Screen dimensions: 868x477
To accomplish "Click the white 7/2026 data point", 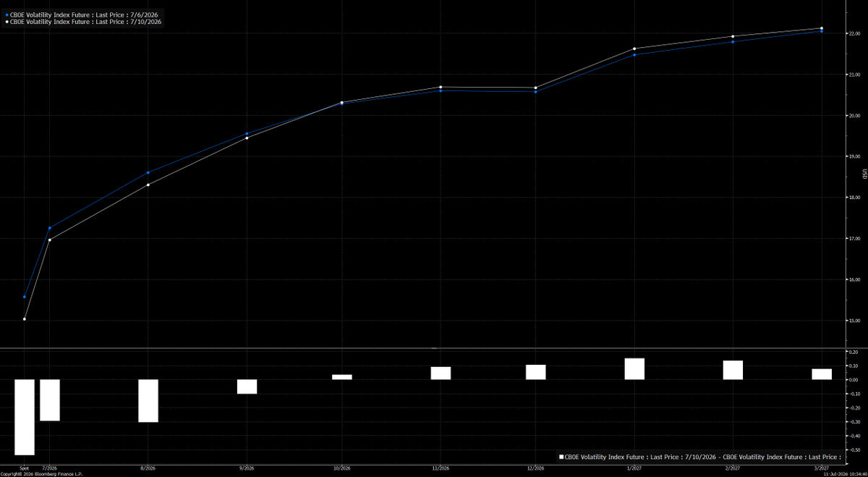I will tap(50, 240).
